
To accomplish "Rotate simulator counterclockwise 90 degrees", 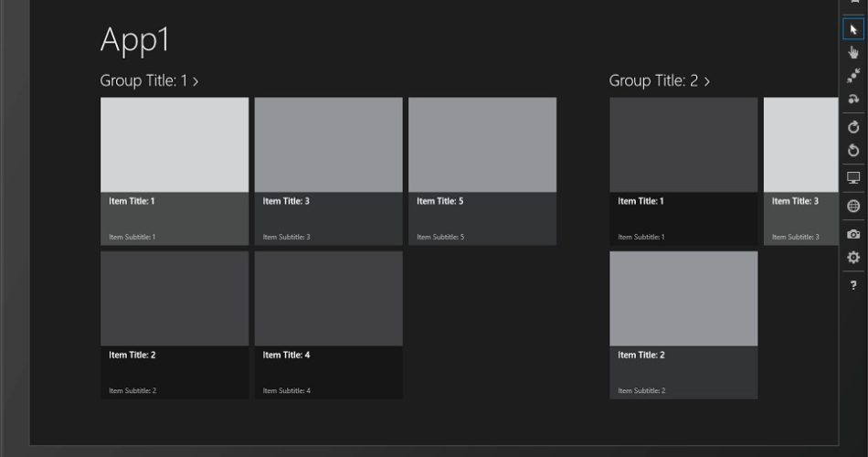I will click(x=853, y=150).
